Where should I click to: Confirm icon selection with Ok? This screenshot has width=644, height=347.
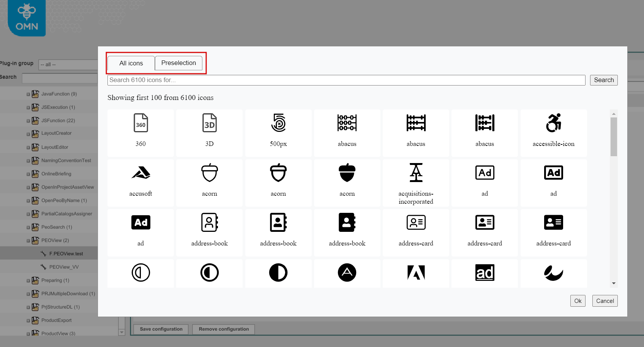point(578,301)
